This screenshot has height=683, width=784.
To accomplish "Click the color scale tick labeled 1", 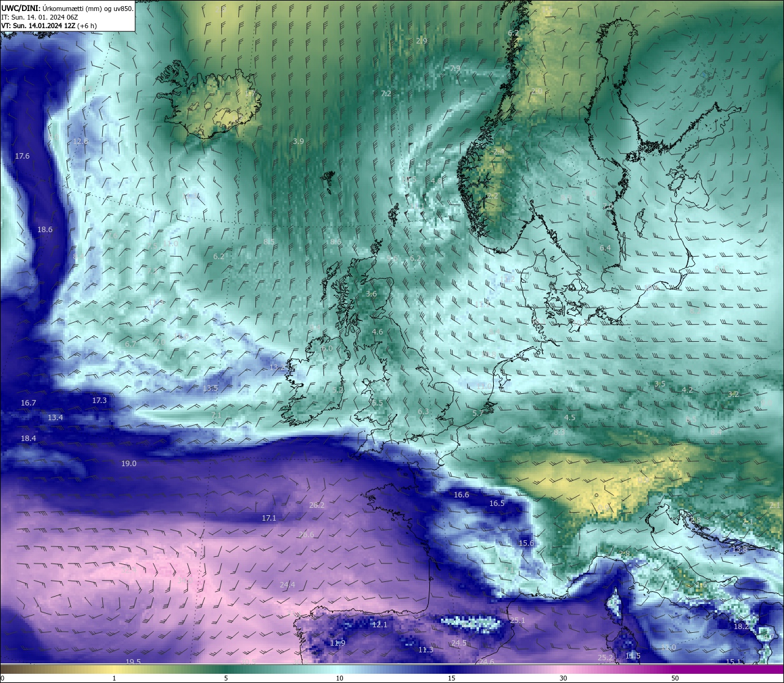I will (x=114, y=678).
